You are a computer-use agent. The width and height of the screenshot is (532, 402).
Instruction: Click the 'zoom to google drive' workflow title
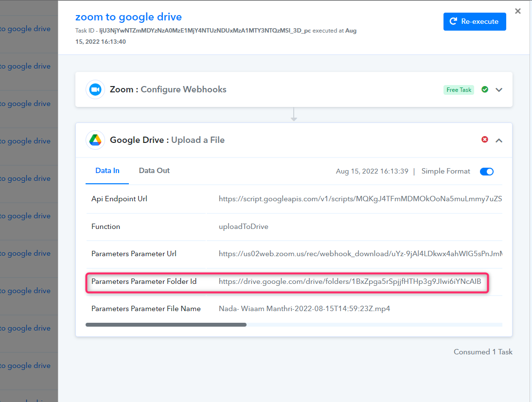pos(128,17)
